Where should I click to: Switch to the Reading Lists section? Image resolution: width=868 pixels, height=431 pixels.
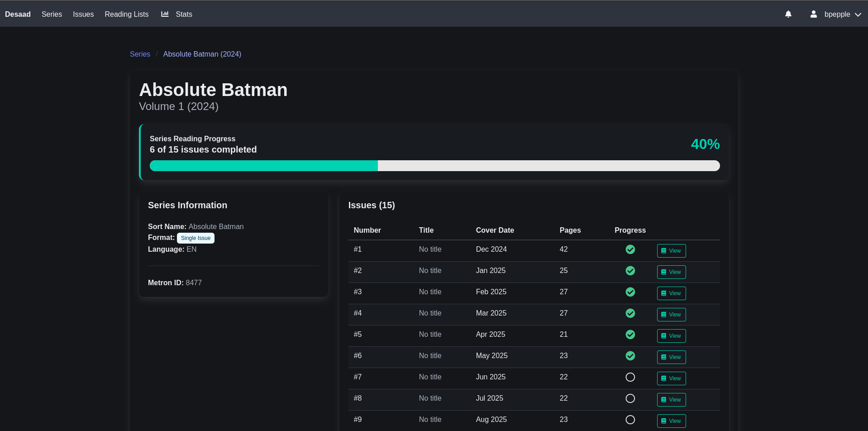coord(126,14)
